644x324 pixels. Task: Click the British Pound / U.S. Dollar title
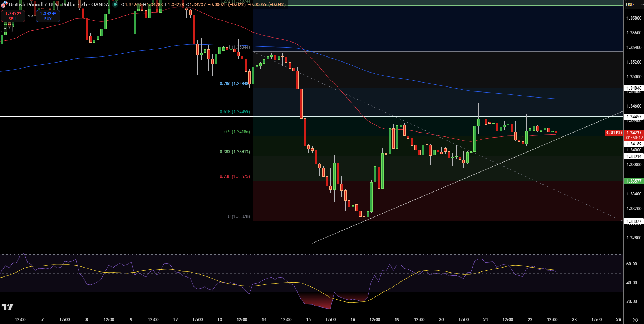(43, 5)
